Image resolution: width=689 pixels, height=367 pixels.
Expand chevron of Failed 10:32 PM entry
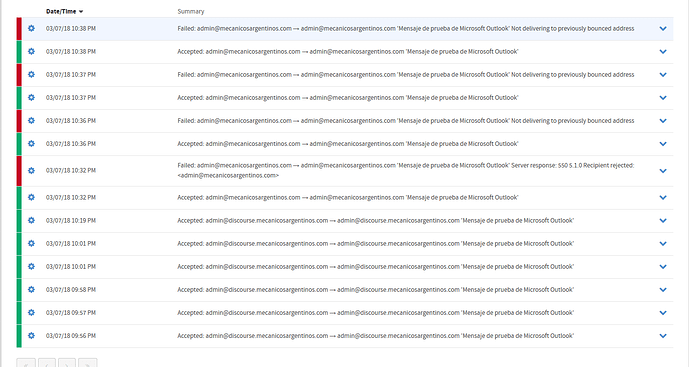[x=663, y=171]
